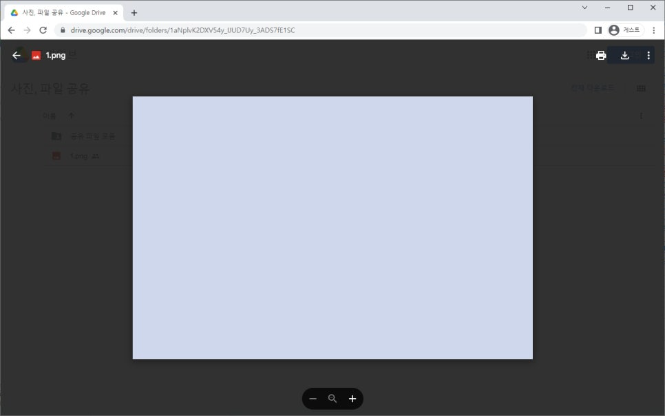Open a new browser tab
Viewport: 665px width, 417px height.
[x=134, y=12]
